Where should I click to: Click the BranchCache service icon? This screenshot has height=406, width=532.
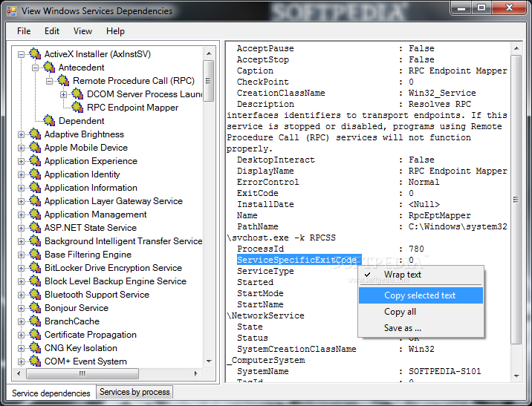tap(35, 321)
